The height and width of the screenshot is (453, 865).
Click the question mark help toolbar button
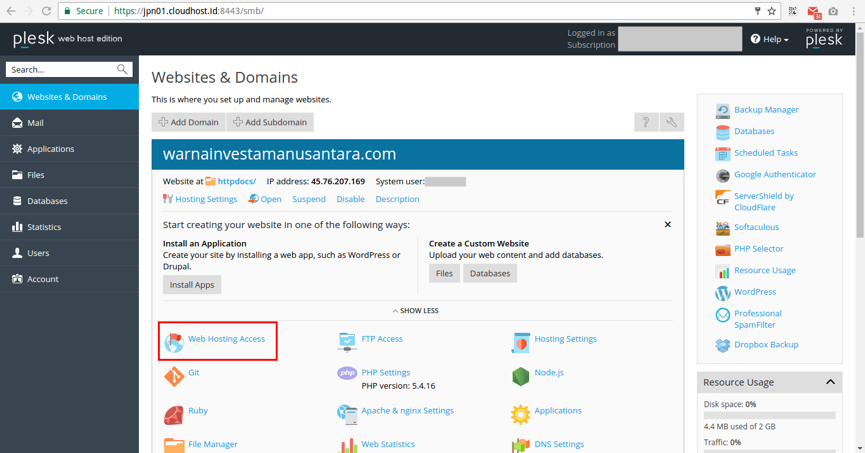click(646, 122)
